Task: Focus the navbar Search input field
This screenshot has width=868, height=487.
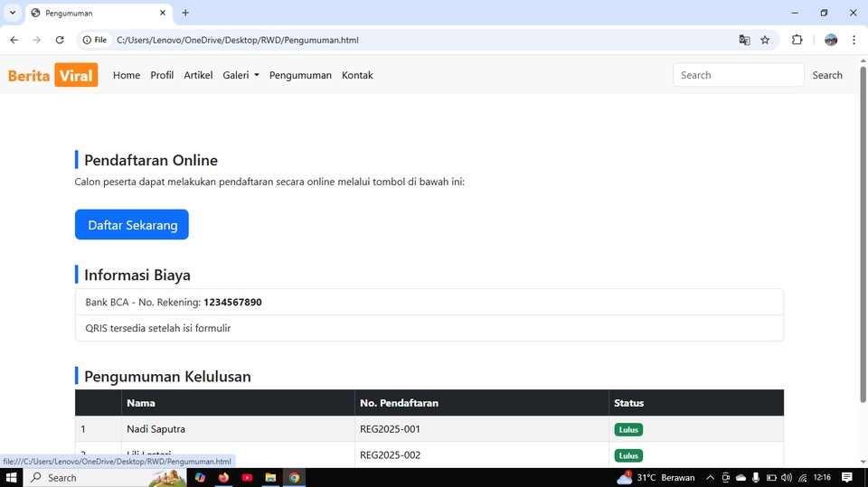Action: tap(738, 75)
